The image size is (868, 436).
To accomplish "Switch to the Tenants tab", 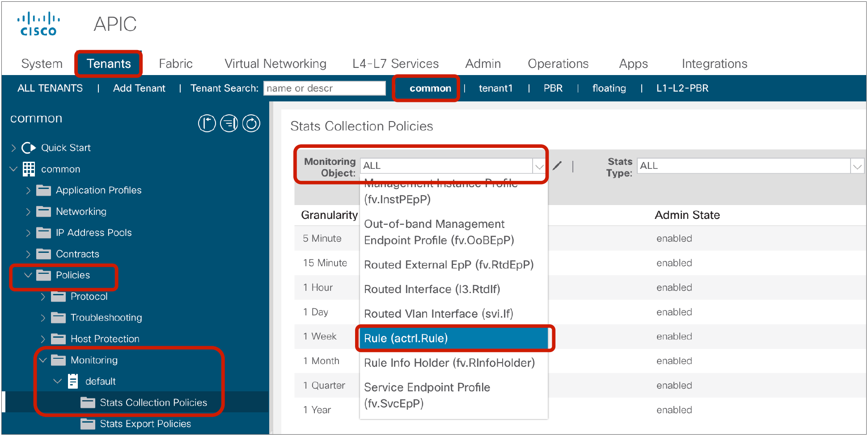I will click(109, 64).
